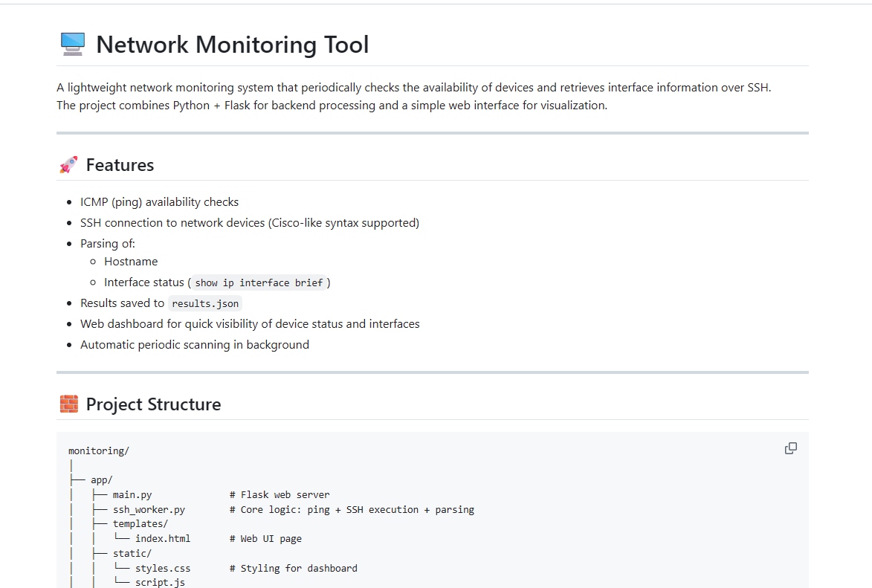
Task: Click the "templates/" folder entry
Action: [x=141, y=523]
